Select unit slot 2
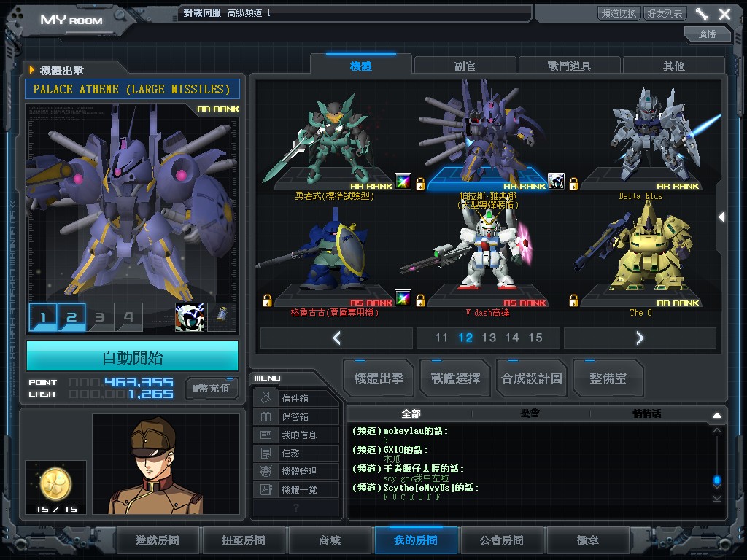The image size is (747, 560). coord(71,317)
